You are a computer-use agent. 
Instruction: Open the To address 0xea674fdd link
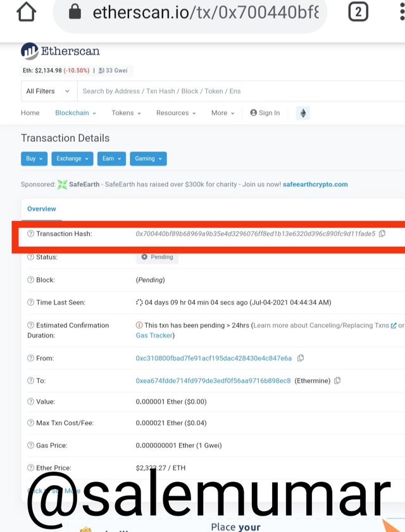pos(213,381)
